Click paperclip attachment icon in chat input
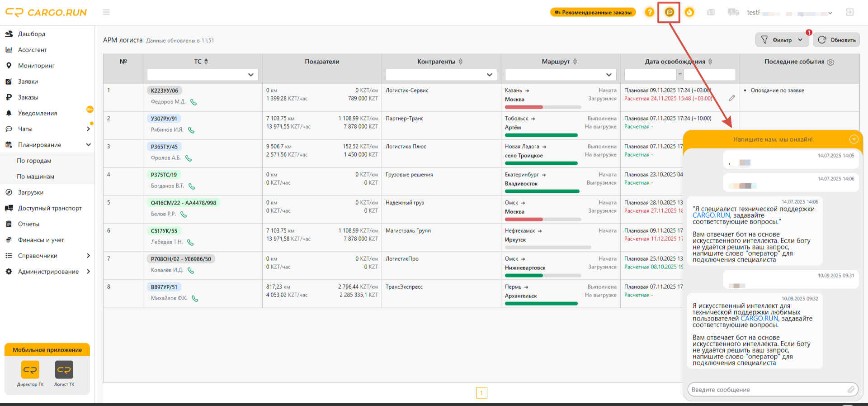This screenshot has height=406, width=868. [851, 389]
